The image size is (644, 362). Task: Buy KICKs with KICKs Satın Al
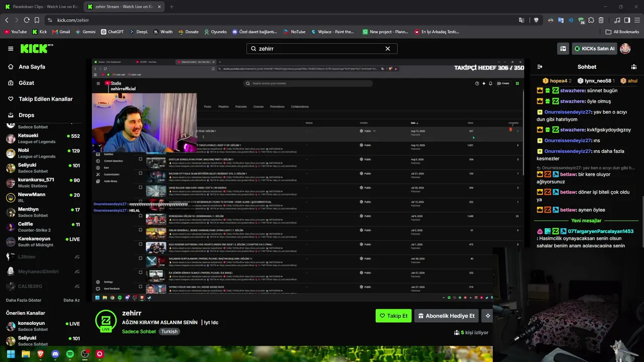[x=595, y=49]
